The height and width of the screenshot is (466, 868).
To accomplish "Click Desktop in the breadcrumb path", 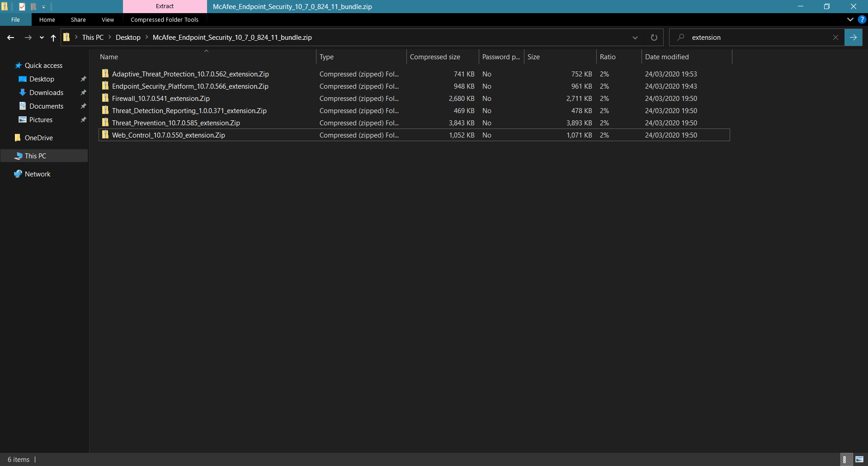I will [128, 38].
